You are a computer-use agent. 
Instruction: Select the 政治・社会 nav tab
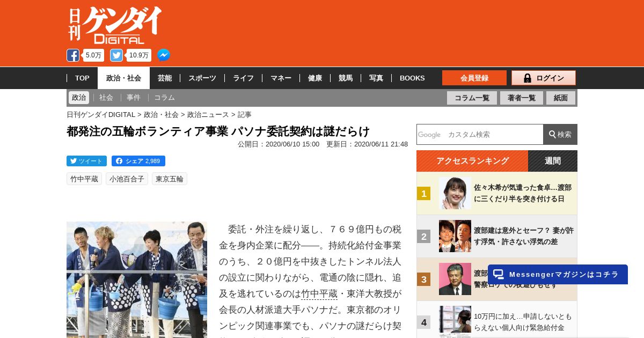tap(123, 78)
